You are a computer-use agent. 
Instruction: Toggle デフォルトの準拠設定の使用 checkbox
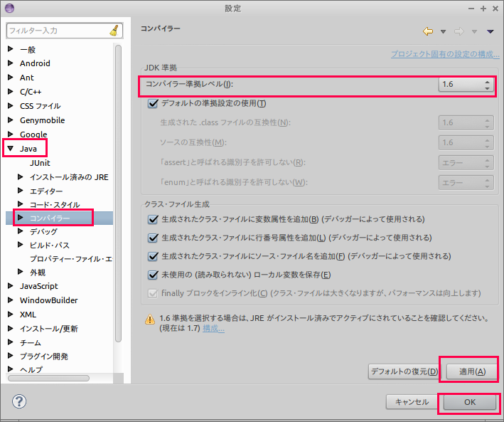pyautogui.click(x=153, y=104)
